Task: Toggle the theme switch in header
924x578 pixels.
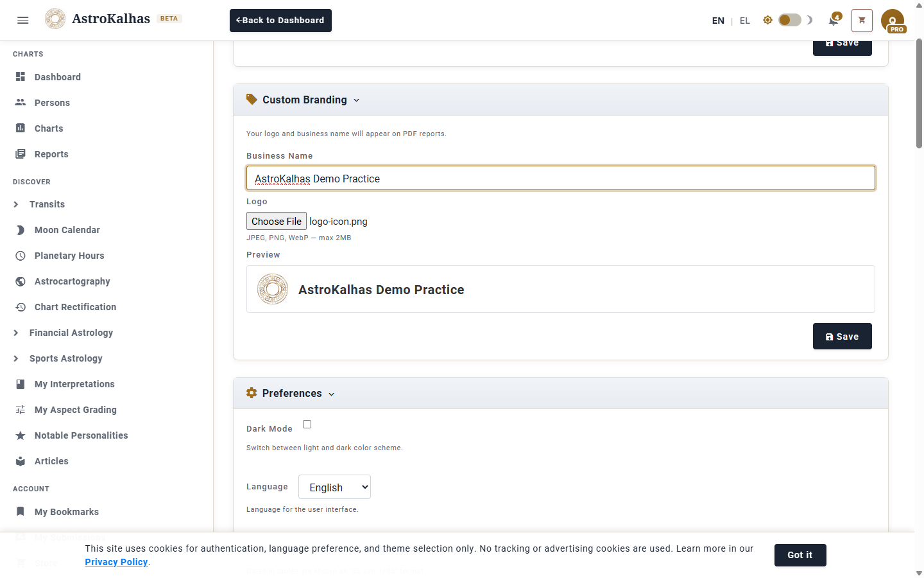Action: (789, 20)
